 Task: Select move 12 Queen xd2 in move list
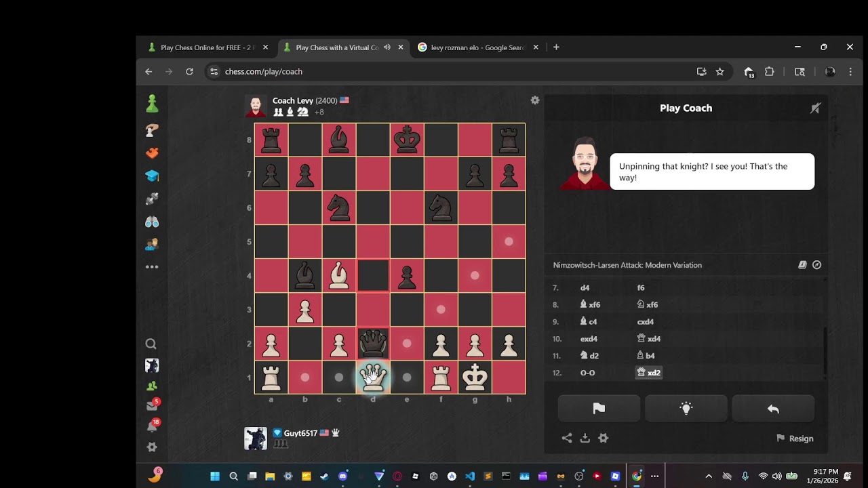[649, 373]
